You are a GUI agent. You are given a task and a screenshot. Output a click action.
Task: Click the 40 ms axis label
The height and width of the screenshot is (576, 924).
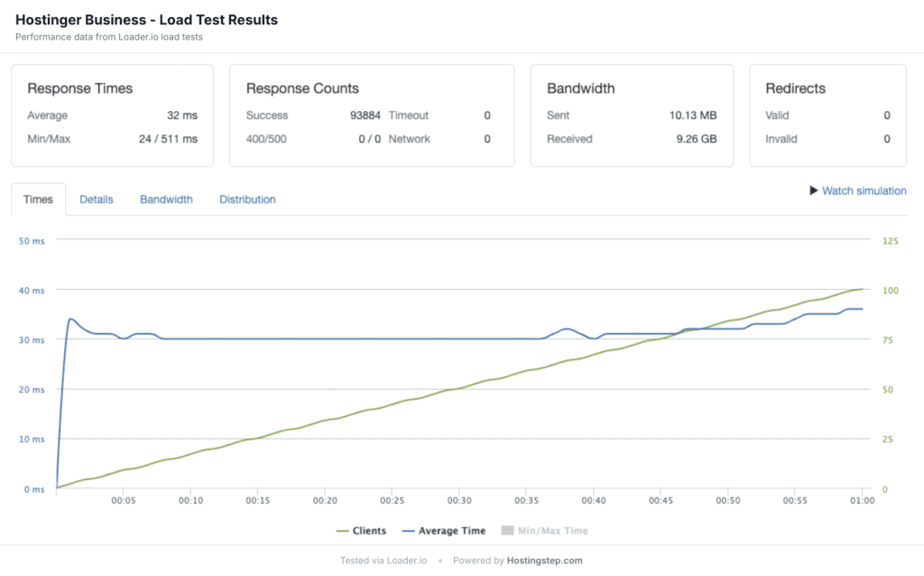click(32, 290)
